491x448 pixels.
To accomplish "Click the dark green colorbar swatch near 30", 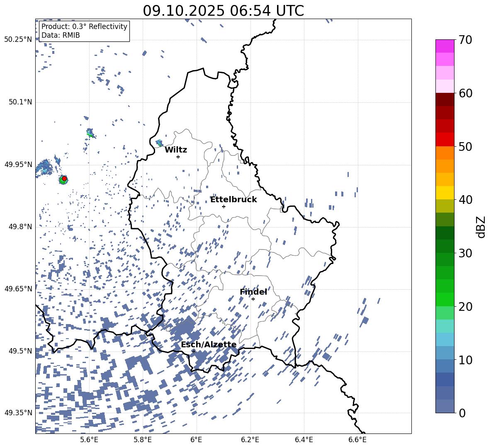I will click(x=445, y=246).
